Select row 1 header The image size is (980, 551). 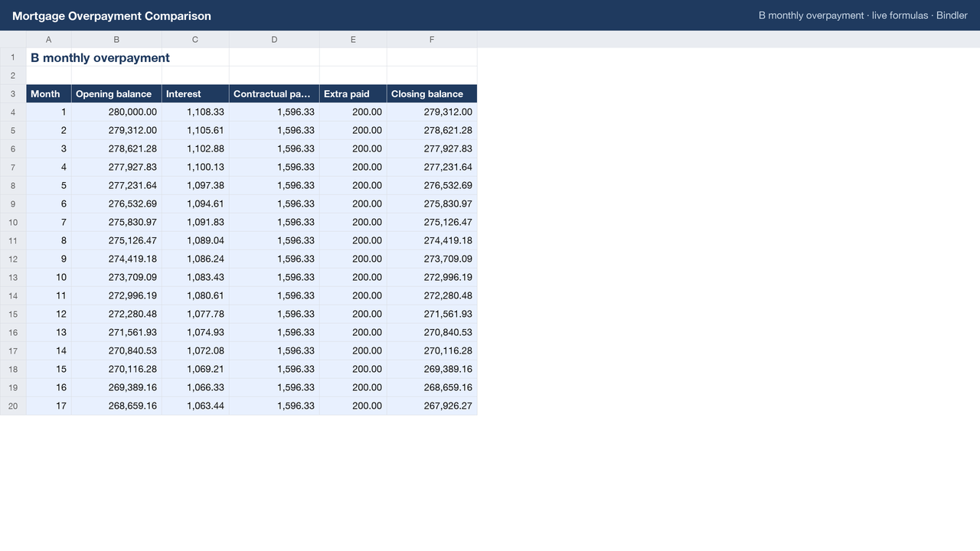(13, 57)
